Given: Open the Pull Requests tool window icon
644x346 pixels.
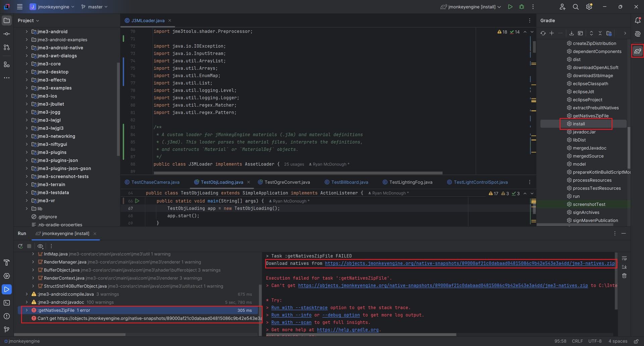Looking at the screenshot, I should click(x=7, y=47).
